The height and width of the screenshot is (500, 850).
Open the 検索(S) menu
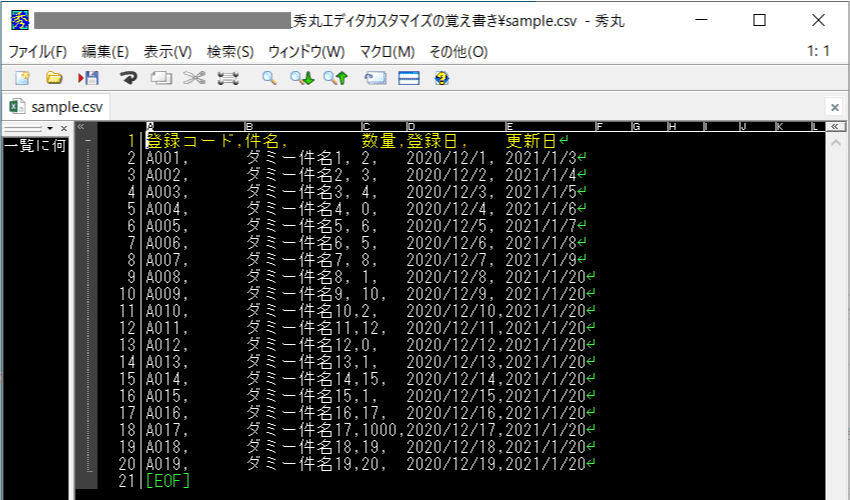click(230, 52)
